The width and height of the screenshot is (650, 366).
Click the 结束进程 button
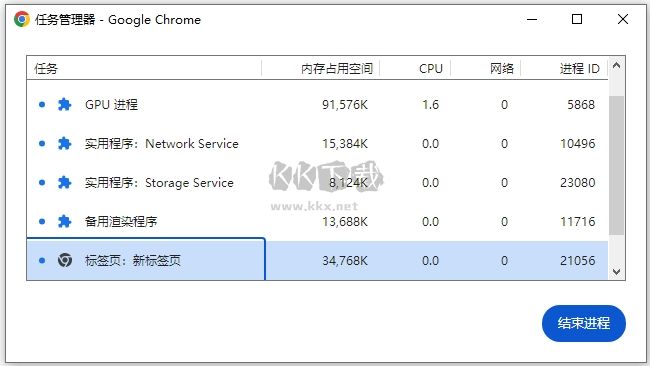click(x=584, y=323)
